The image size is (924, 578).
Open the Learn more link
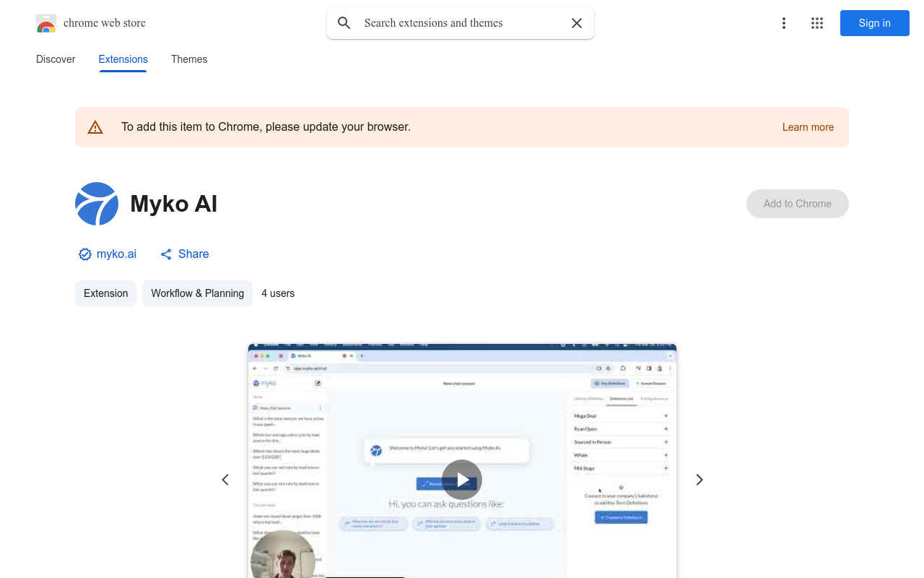808,127
